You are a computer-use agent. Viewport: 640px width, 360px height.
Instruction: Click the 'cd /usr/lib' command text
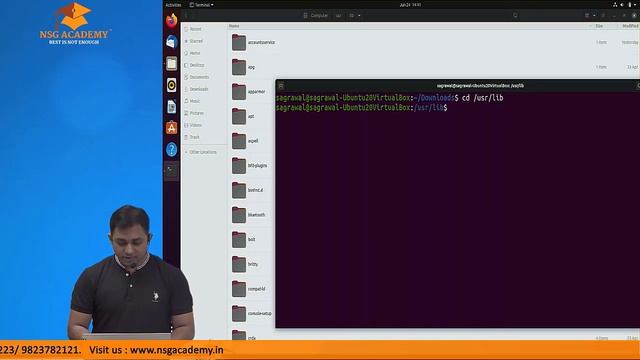[482, 98]
